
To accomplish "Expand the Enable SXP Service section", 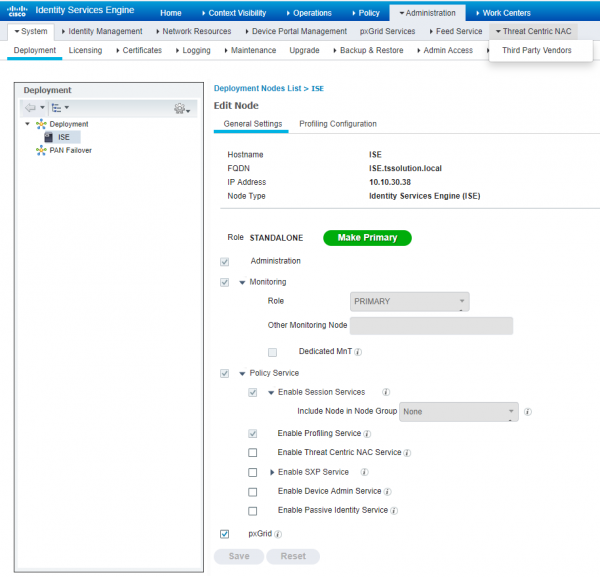I will pos(272,472).
